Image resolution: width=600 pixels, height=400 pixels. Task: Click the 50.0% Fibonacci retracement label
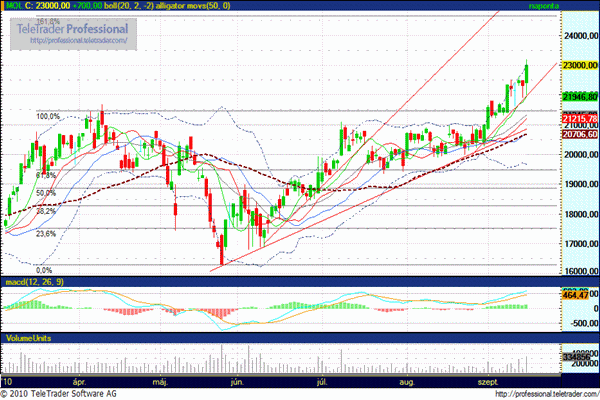pos(45,192)
